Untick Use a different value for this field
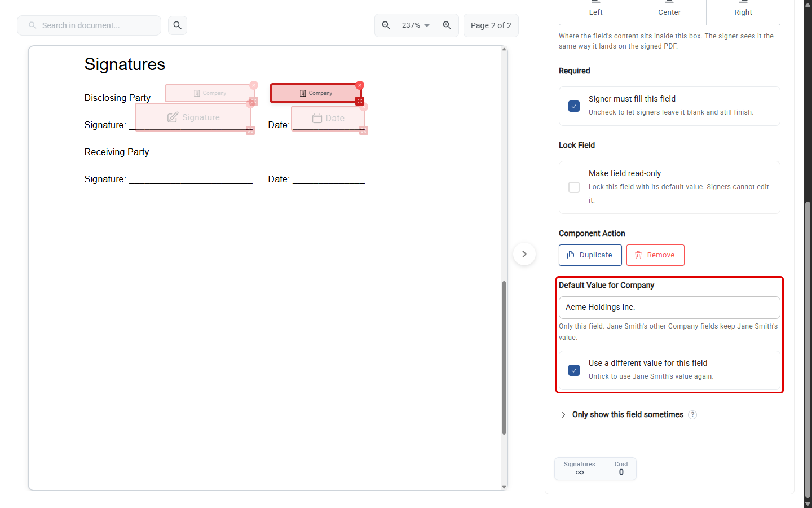 click(x=574, y=370)
